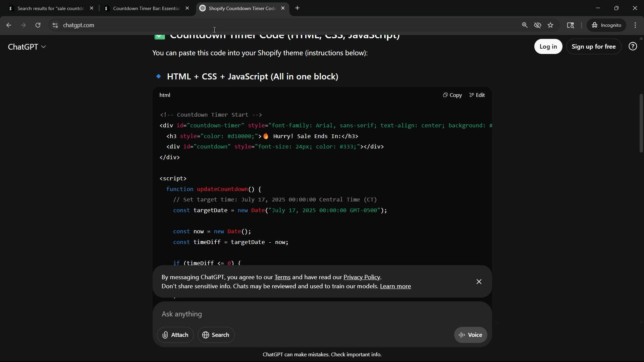
Task: Open the Terms link in the notice
Action: tap(282, 277)
